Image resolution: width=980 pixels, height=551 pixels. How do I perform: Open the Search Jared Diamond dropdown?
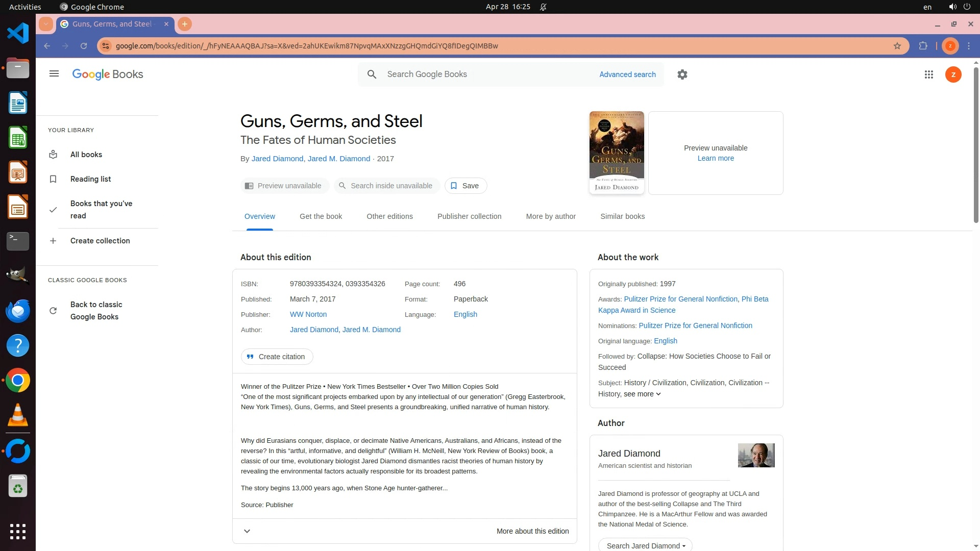pyautogui.click(x=645, y=545)
